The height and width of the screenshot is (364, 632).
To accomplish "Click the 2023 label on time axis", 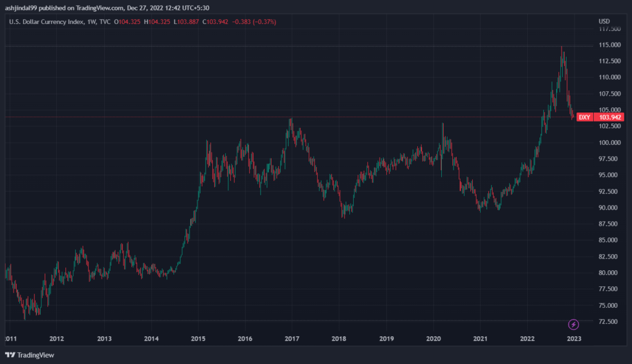I will (574, 339).
